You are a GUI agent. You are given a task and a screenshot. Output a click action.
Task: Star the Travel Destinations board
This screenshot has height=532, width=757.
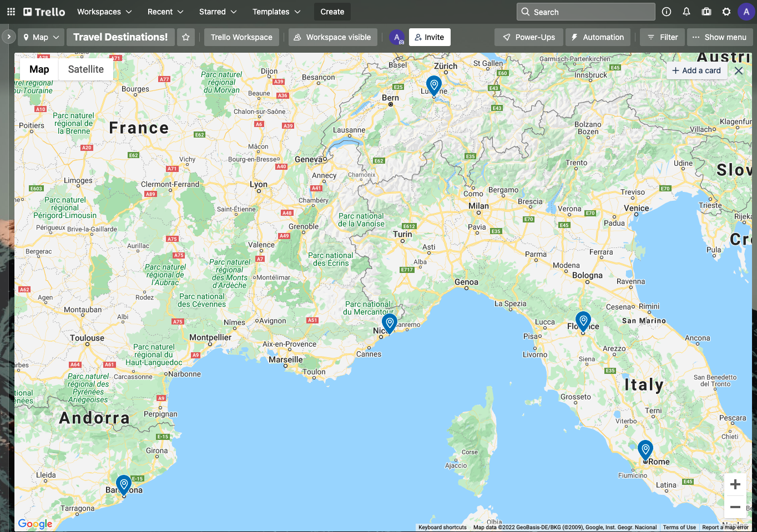coord(186,37)
